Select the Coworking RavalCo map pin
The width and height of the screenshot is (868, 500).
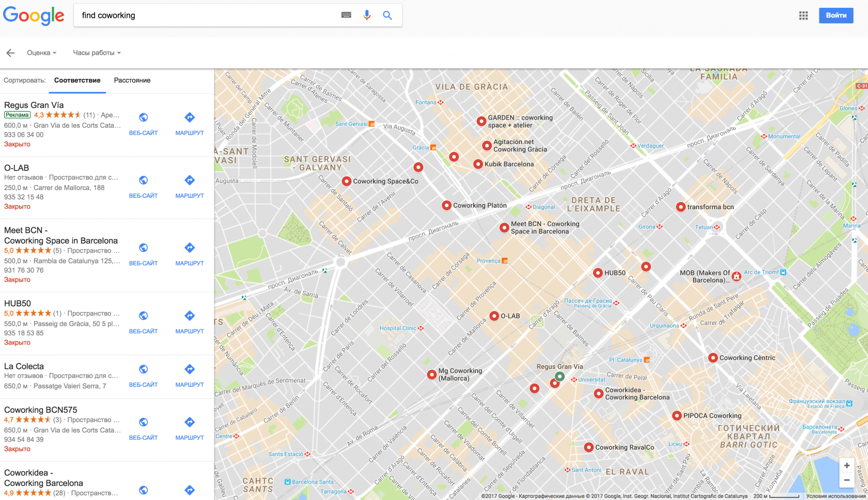click(588, 448)
